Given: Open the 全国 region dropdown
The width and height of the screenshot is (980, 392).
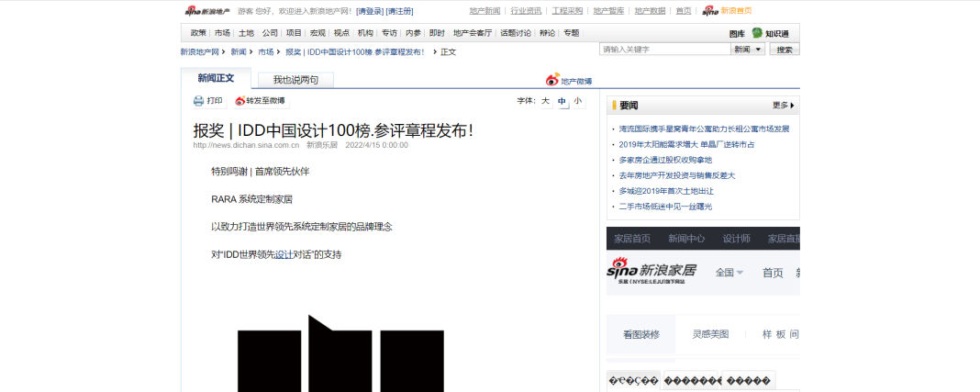Looking at the screenshot, I should (729, 273).
